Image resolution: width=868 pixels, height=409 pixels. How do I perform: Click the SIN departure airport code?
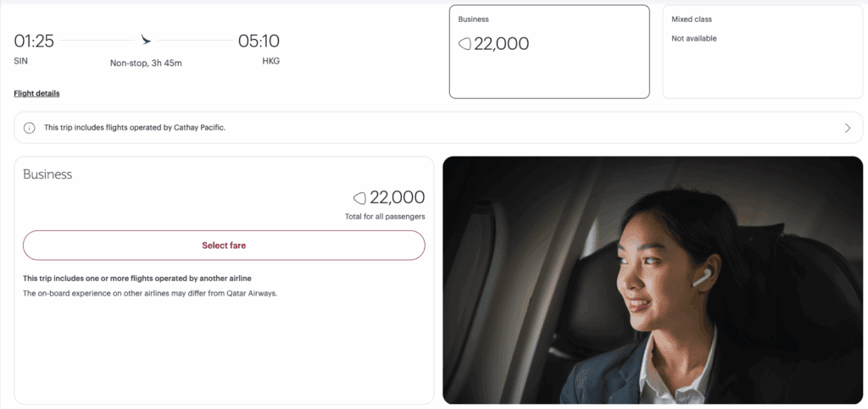21,62
